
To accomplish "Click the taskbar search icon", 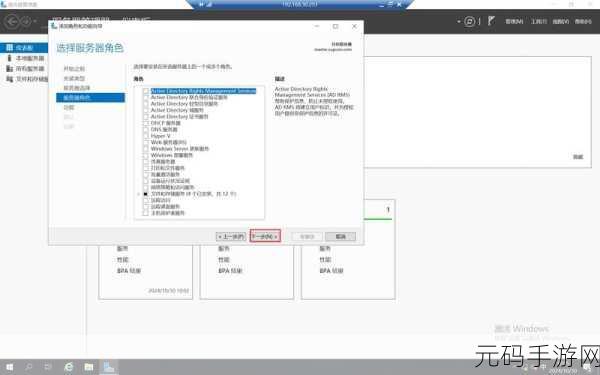I will pos(29,367).
